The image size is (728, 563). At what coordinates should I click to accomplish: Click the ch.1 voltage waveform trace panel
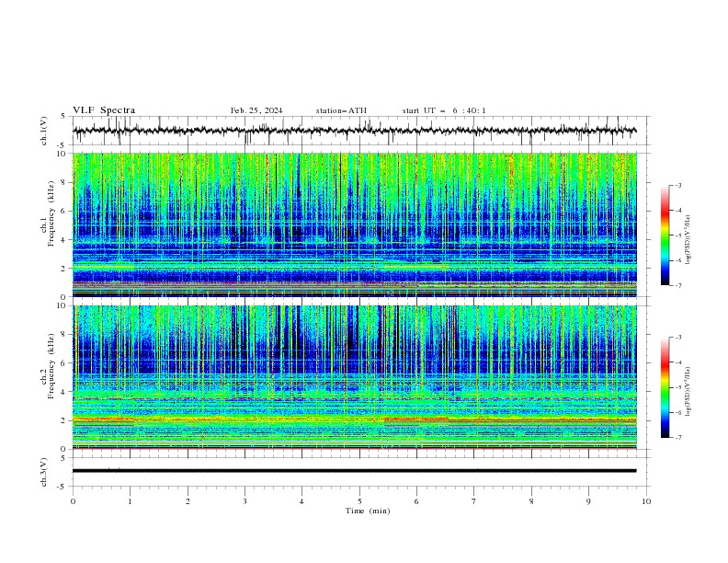[359, 131]
